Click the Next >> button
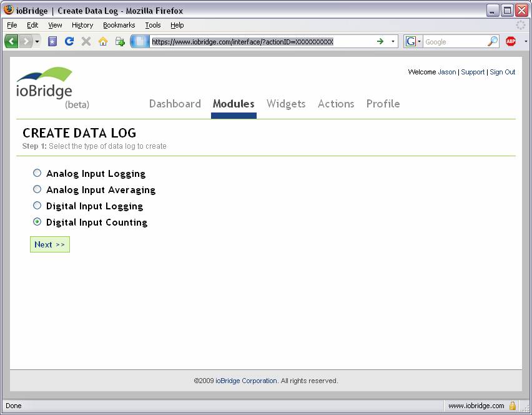 [x=50, y=244]
